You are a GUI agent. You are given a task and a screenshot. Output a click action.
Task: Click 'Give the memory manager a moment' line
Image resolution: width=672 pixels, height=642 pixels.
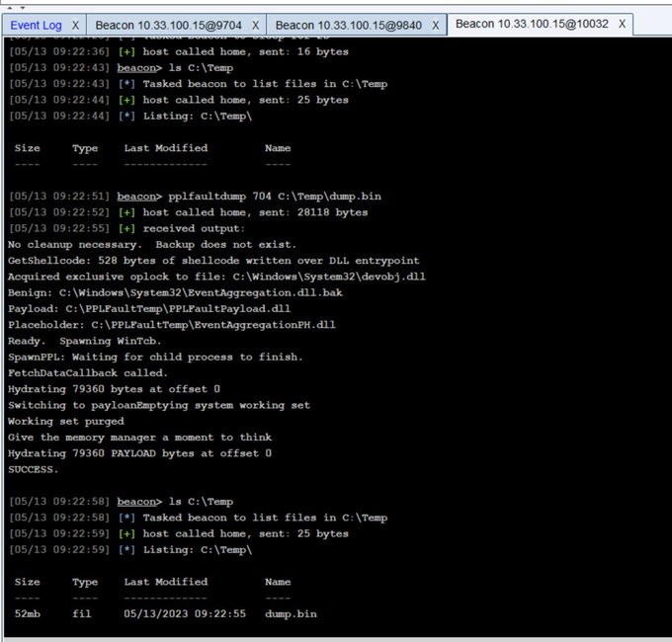139,438
